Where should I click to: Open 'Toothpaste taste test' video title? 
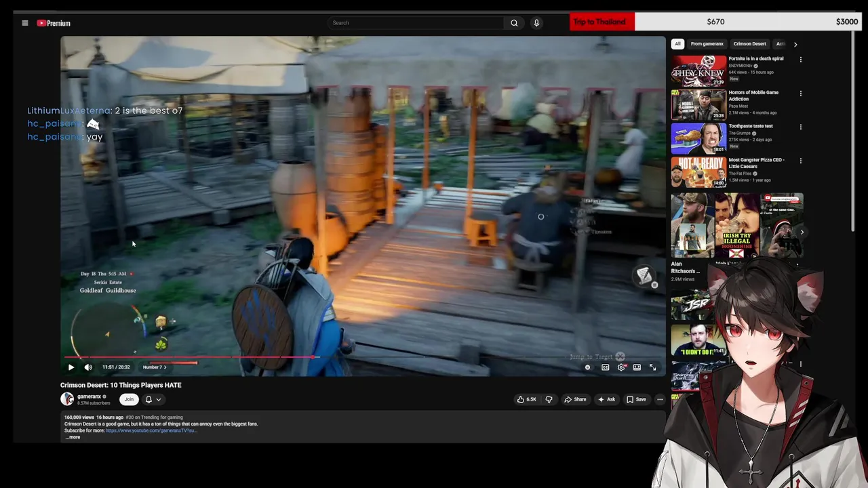[x=751, y=126]
